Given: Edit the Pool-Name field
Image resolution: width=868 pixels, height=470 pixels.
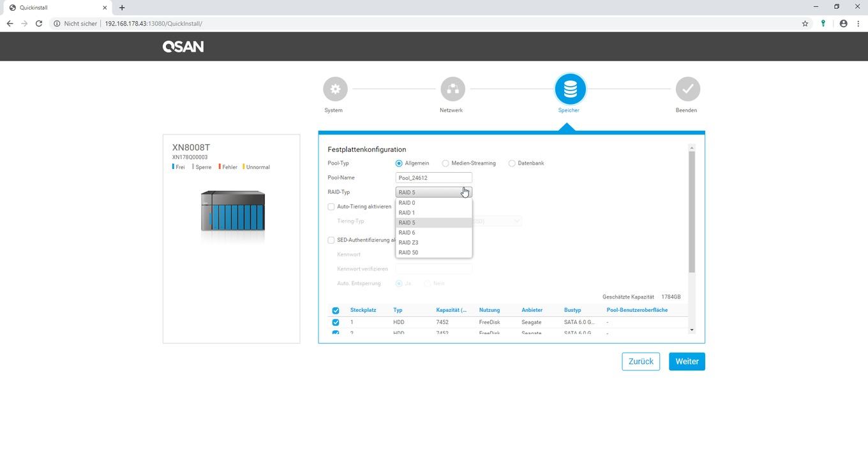Looking at the screenshot, I should pyautogui.click(x=433, y=178).
